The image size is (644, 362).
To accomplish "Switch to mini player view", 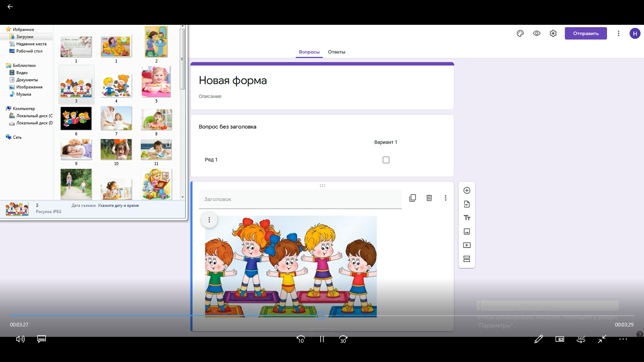I will 559,339.
